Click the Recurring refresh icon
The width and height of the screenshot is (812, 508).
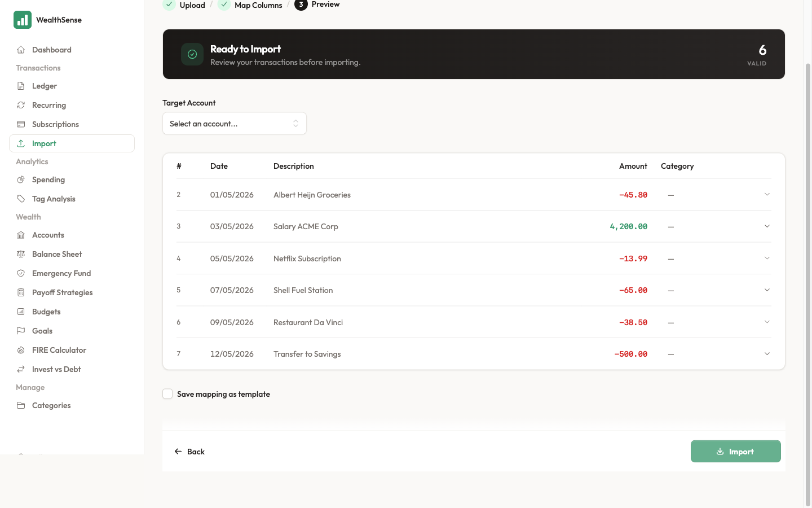21,105
